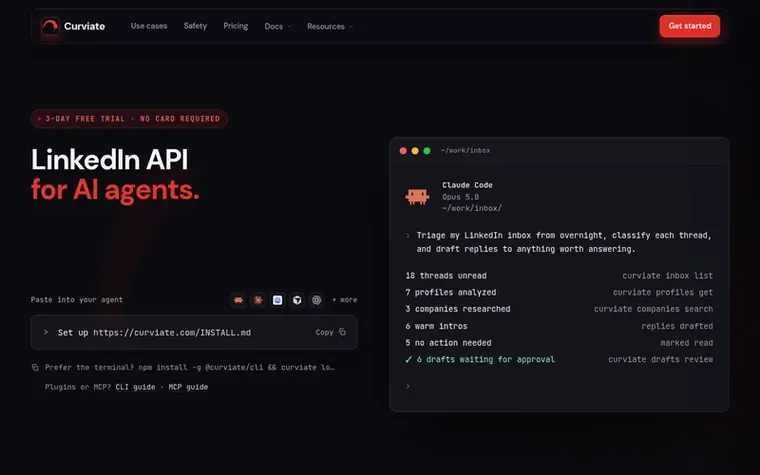
Task: Click 'curviate inbox list' command
Action: click(667, 276)
